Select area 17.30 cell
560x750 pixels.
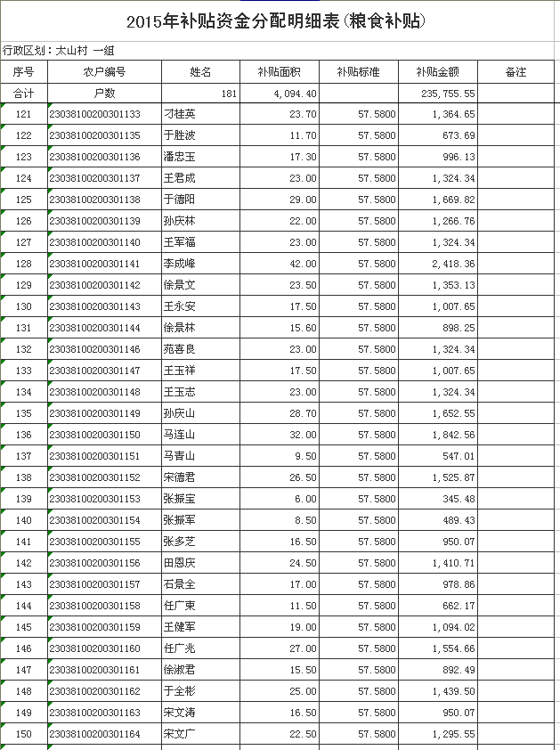(x=280, y=157)
